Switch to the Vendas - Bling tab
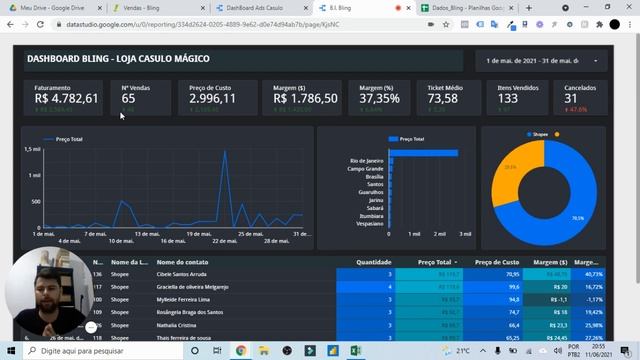The image size is (640, 360). (x=141, y=8)
